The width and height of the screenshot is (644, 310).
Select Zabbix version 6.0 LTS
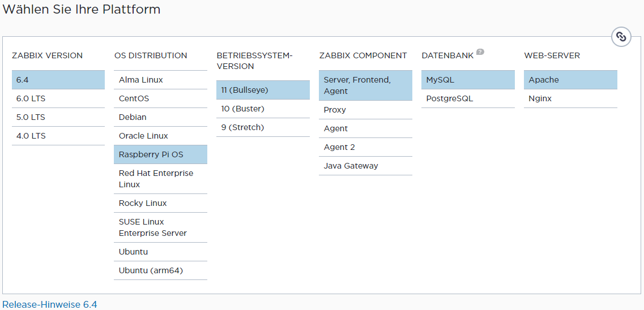tap(58, 98)
